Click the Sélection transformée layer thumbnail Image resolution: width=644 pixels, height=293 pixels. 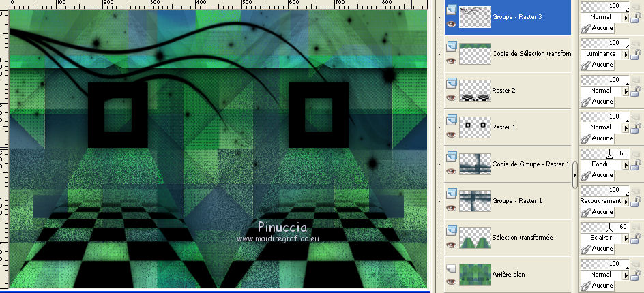pos(475,238)
